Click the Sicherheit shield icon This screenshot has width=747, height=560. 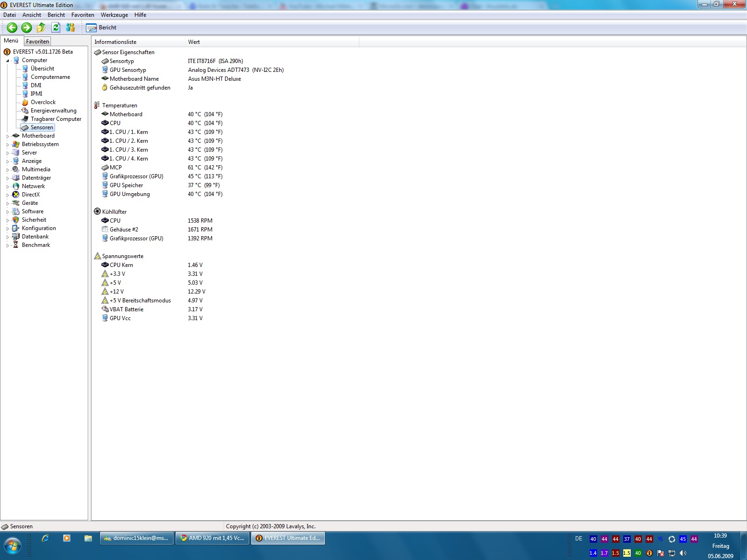point(16,220)
